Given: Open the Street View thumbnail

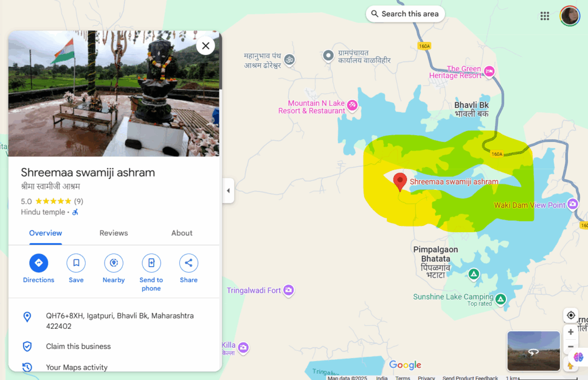Looking at the screenshot, I should tap(533, 351).
